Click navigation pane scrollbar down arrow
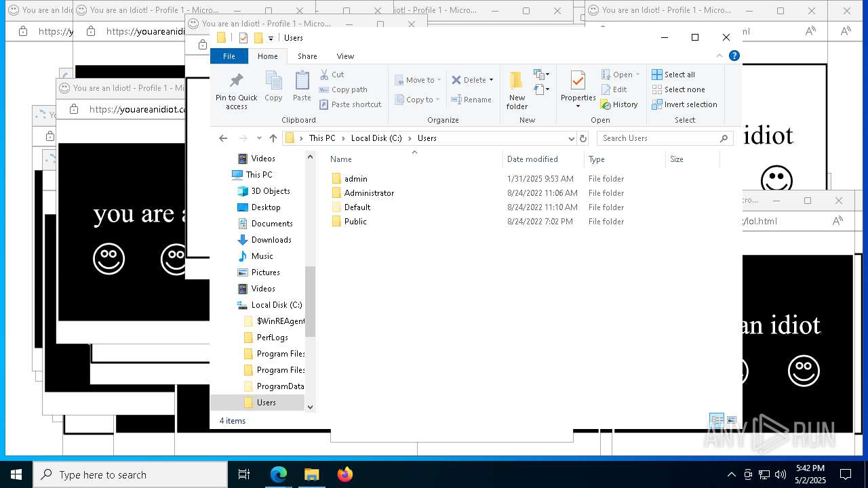 point(311,407)
